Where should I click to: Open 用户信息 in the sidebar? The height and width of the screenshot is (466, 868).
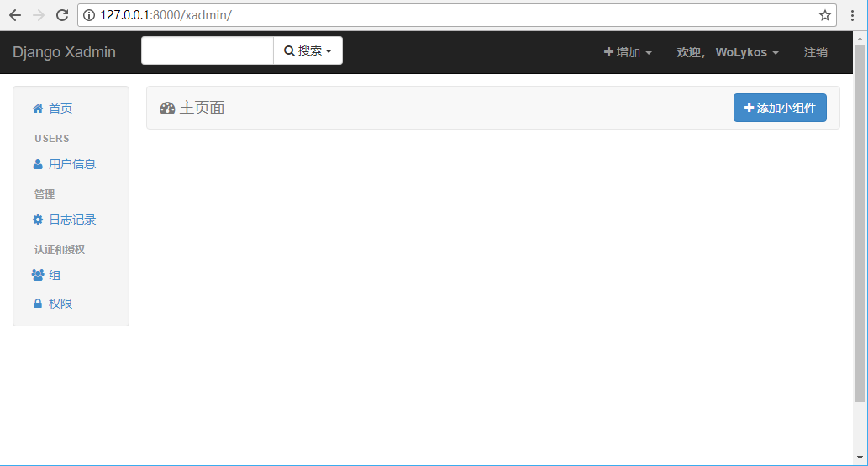72,164
